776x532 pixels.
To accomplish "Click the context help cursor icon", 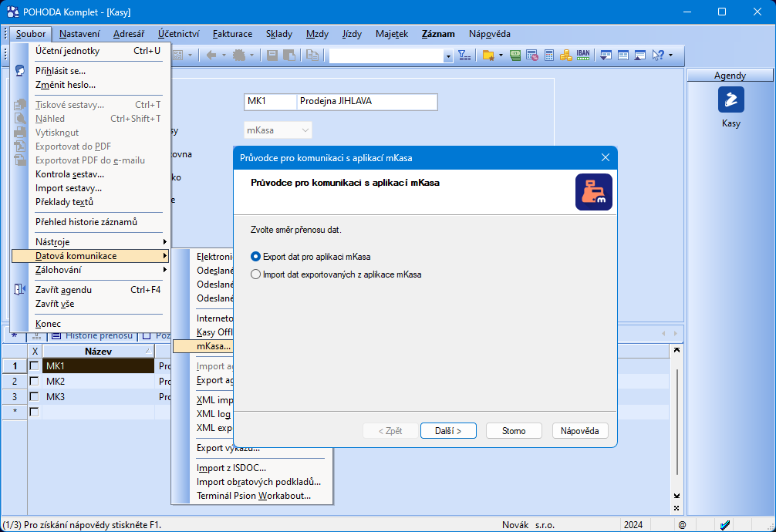I will pyautogui.click(x=658, y=56).
